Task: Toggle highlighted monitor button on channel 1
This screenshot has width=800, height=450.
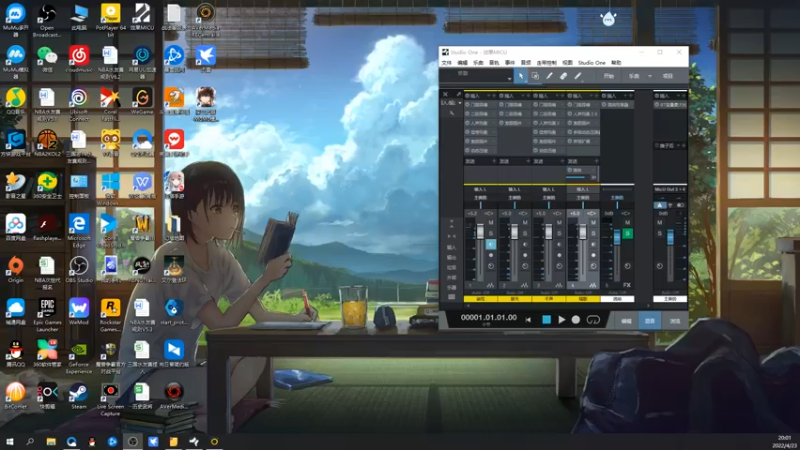Action: 491,244
